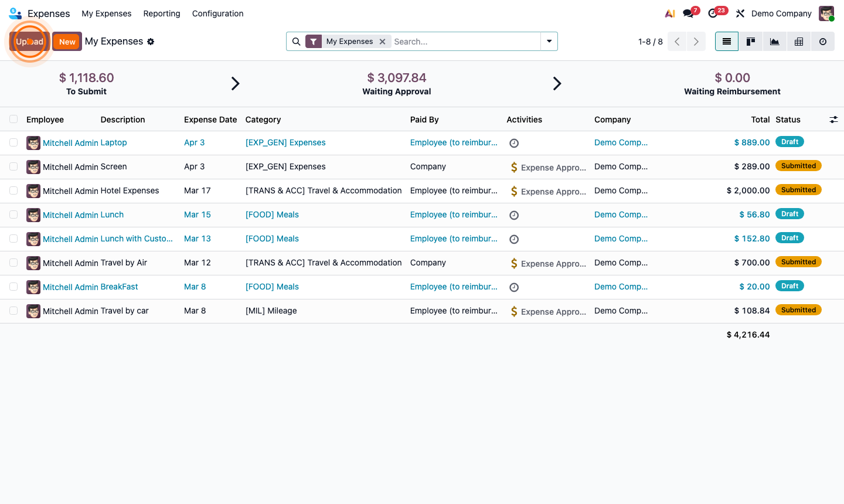Open the Activity view
This screenshot has height=504, width=844.
(x=822, y=42)
